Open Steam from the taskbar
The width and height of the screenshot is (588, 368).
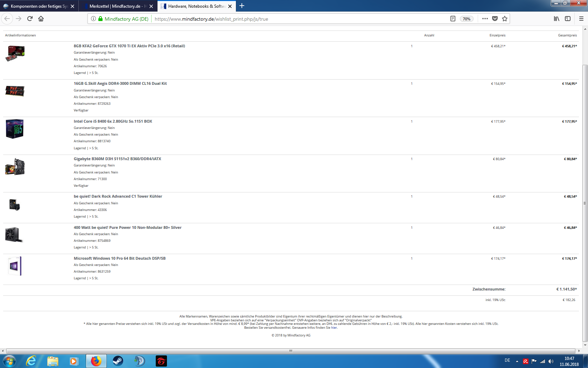(x=118, y=361)
